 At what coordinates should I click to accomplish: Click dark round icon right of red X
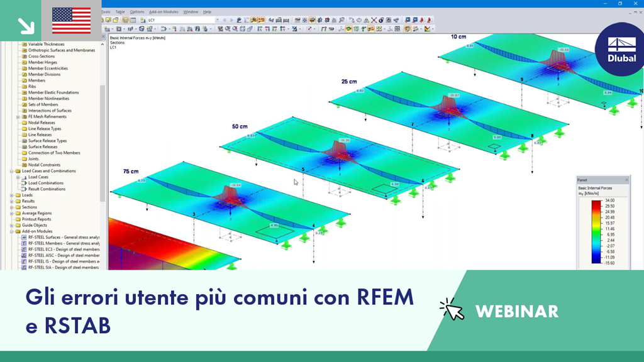(381, 20)
